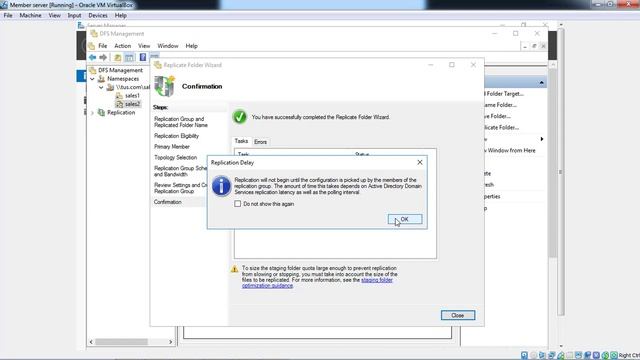The image size is (640, 360).
Task: Close the Replication Delay dialog with X
Action: [420, 162]
